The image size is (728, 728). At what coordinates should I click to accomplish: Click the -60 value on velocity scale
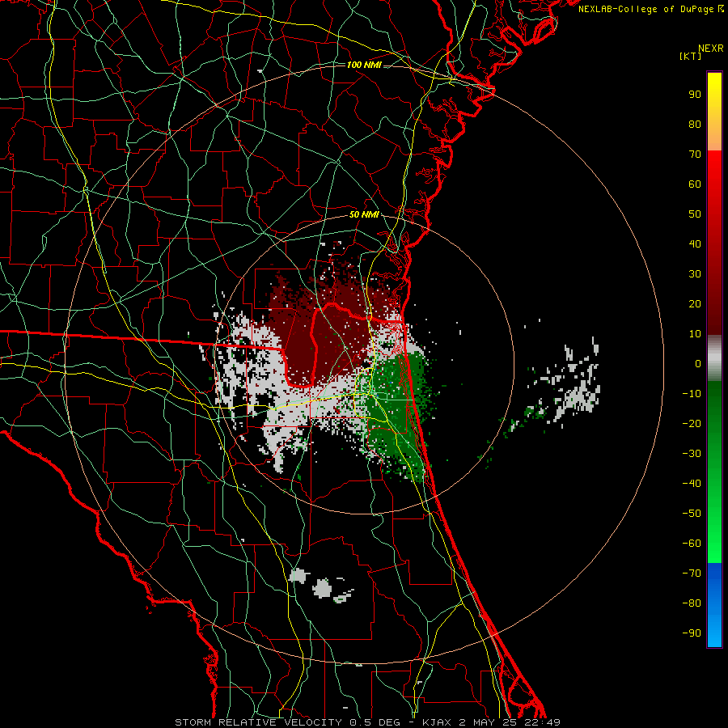[692, 544]
